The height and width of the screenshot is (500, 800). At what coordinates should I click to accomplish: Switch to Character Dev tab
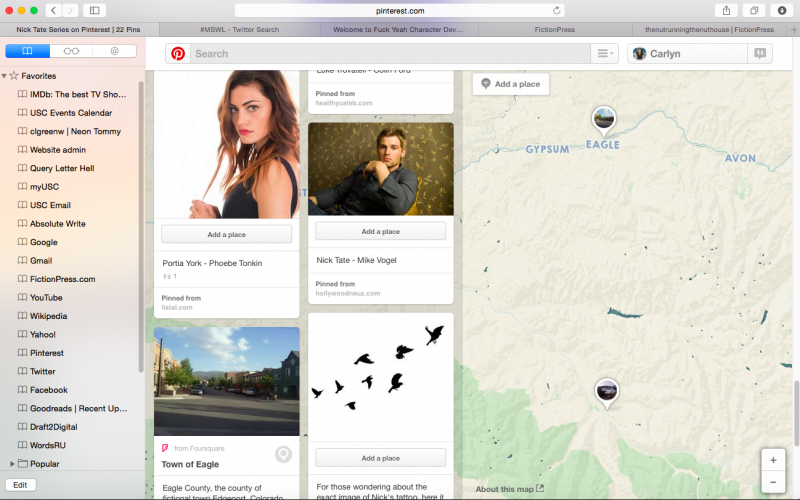[398, 30]
